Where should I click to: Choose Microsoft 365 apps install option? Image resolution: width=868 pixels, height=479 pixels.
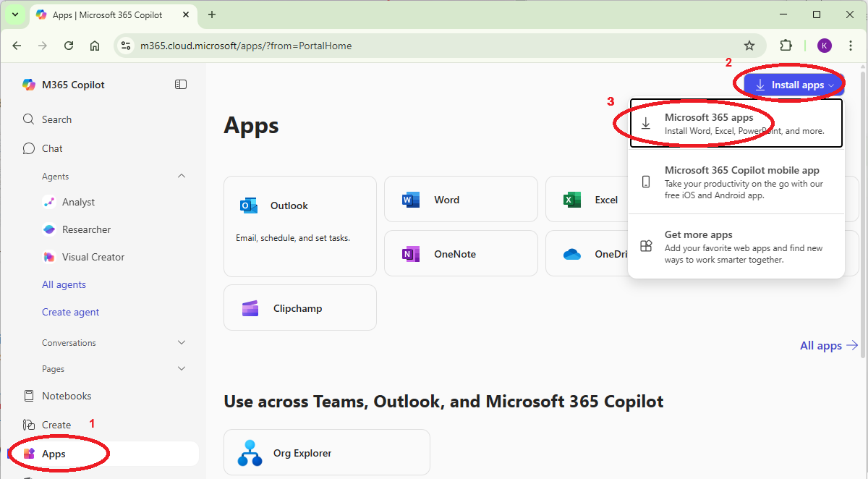[736, 123]
